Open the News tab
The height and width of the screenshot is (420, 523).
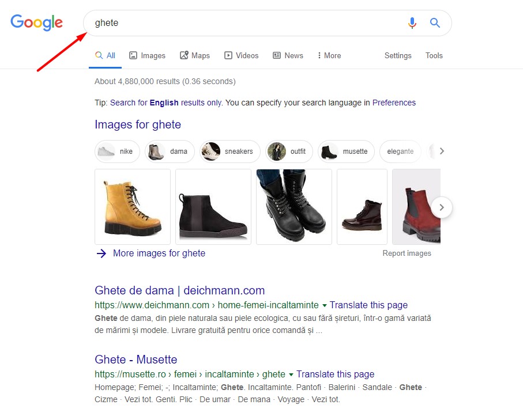(288, 56)
